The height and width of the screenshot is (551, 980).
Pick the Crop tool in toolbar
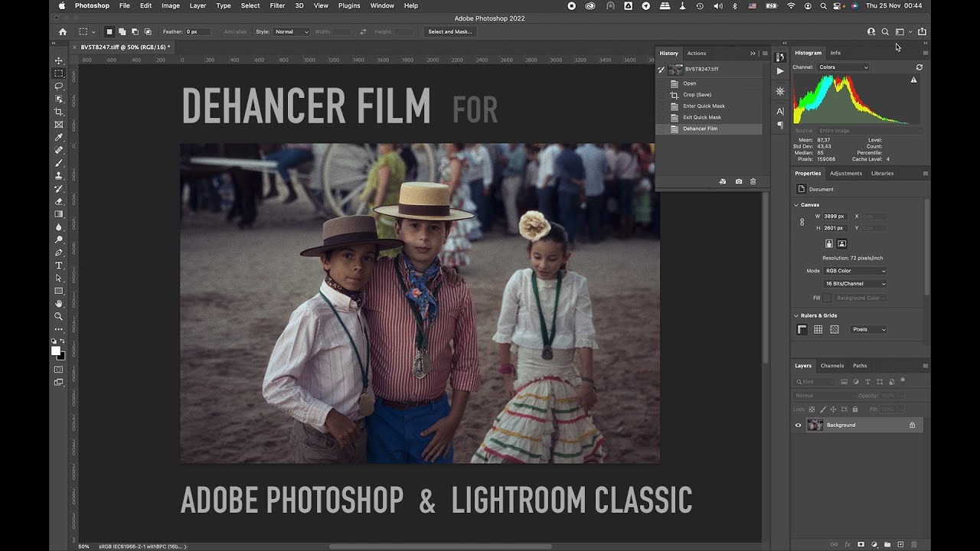58,112
